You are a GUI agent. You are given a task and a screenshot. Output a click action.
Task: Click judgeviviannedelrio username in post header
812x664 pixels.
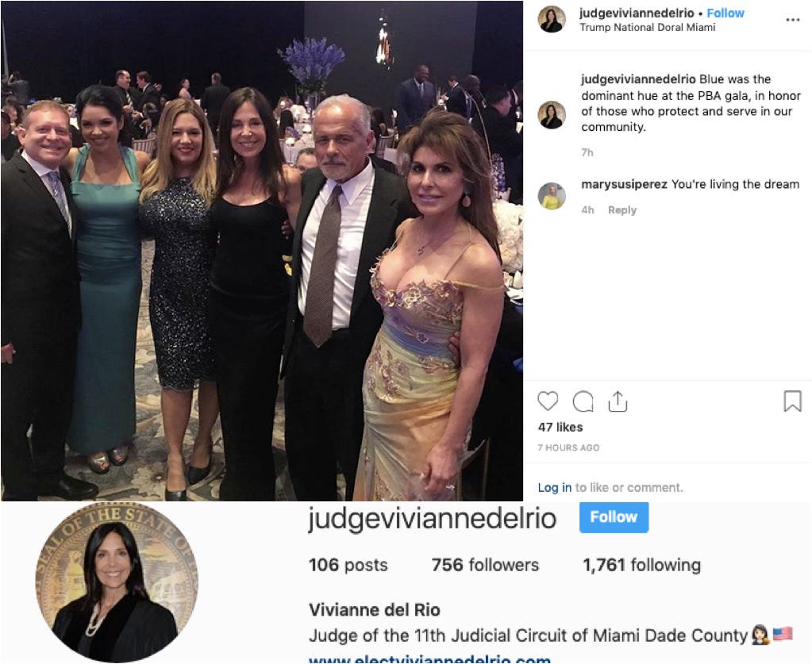pos(637,13)
